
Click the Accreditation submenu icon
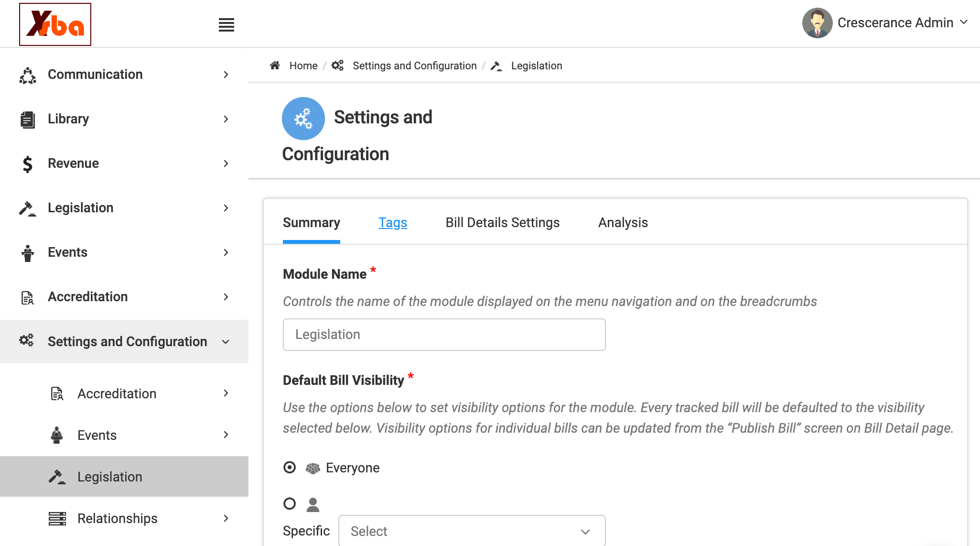57,393
